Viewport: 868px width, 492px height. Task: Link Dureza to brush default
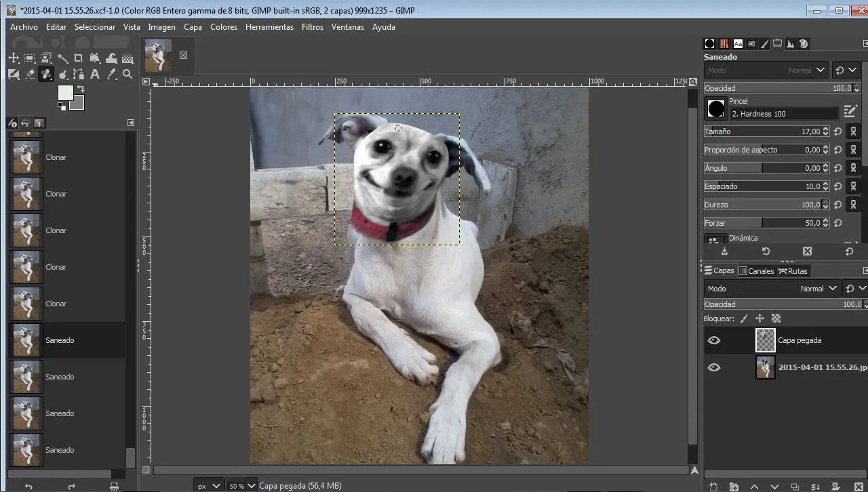point(853,205)
